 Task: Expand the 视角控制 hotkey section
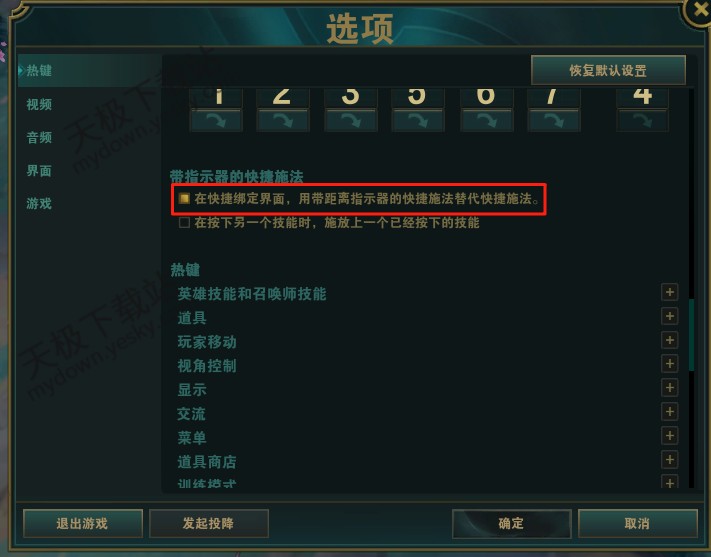(670, 363)
